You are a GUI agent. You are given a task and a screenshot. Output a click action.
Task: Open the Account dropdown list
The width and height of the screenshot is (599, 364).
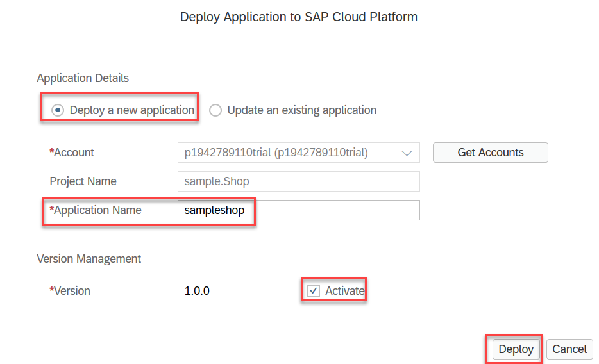pos(407,153)
